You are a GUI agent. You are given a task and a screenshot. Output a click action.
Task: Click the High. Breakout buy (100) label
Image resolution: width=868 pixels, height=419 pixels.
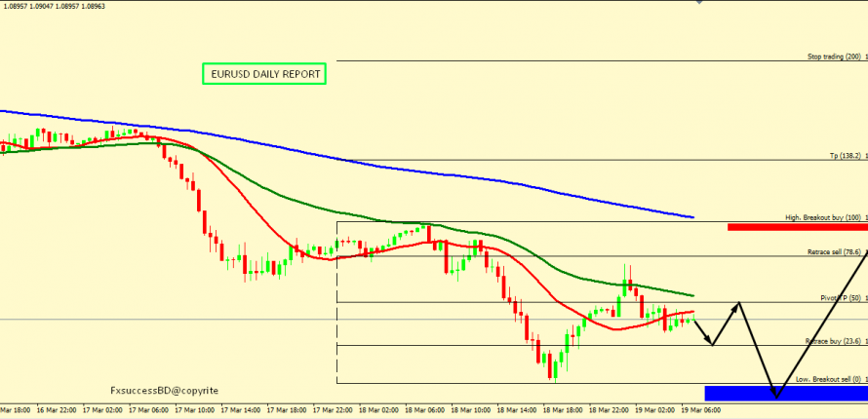[x=822, y=217]
